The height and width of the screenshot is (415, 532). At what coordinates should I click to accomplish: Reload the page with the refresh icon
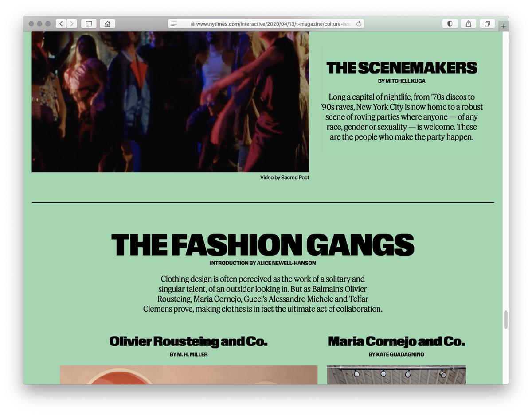[359, 23]
